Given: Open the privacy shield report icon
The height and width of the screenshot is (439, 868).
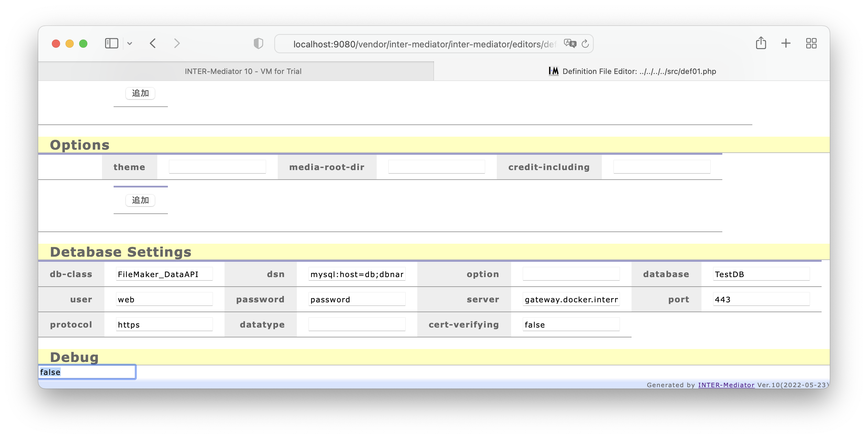Looking at the screenshot, I should [258, 43].
